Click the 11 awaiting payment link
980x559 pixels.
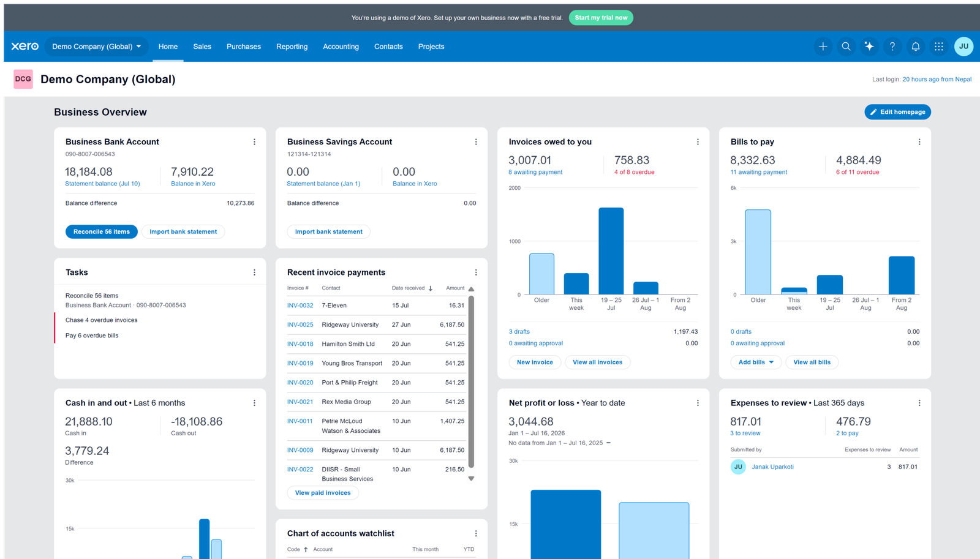pos(758,172)
